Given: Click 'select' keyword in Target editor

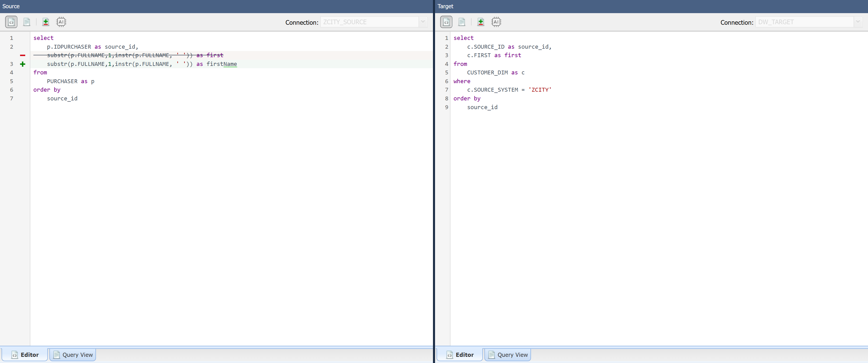Looking at the screenshot, I should click(x=464, y=38).
